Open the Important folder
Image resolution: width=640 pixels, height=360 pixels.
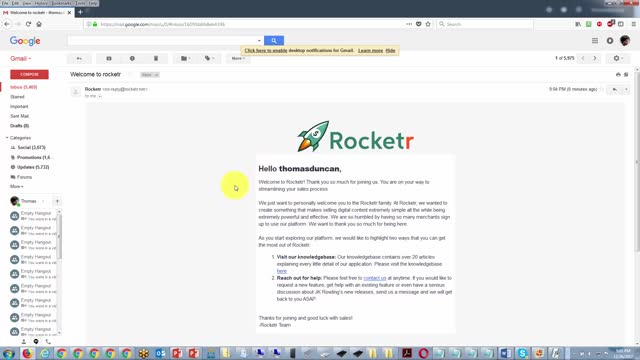click(19, 107)
